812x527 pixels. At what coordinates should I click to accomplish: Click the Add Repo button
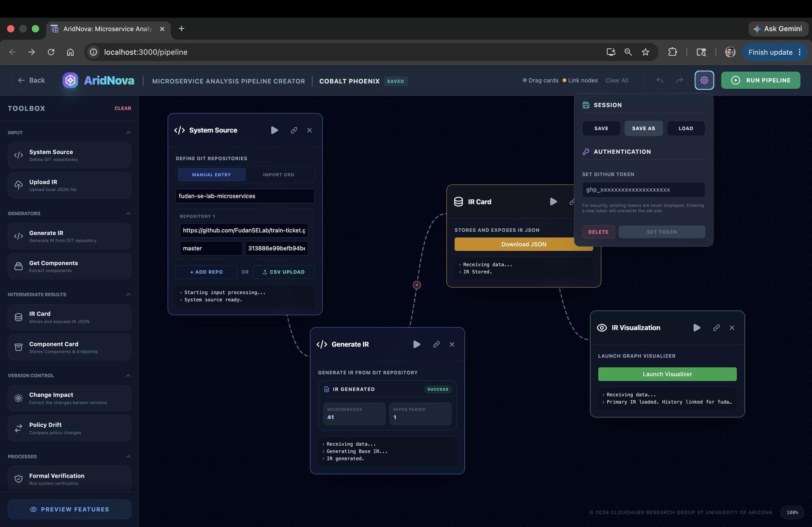pos(206,272)
